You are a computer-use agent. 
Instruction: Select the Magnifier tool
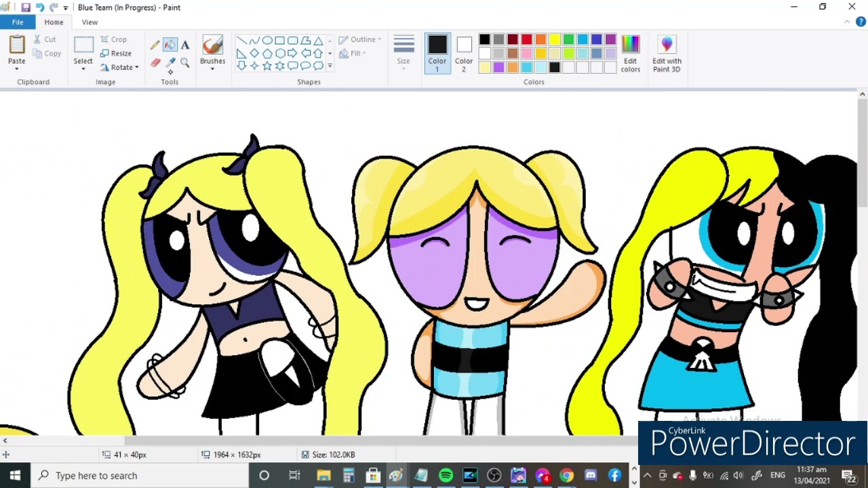coord(184,63)
